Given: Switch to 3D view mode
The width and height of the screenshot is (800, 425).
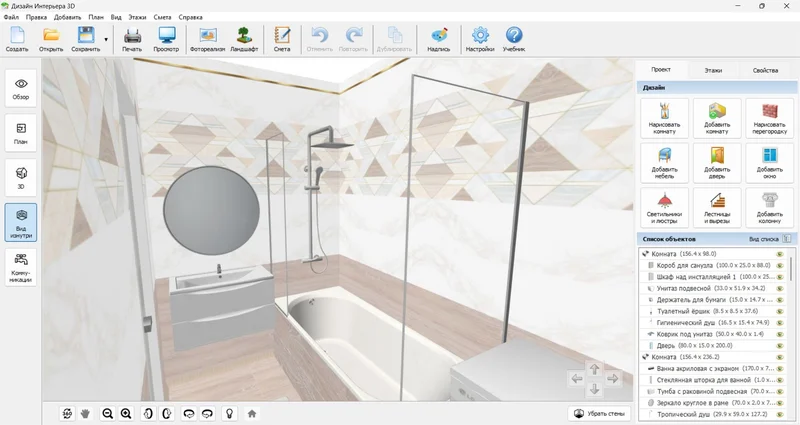Looking at the screenshot, I should tap(21, 178).
